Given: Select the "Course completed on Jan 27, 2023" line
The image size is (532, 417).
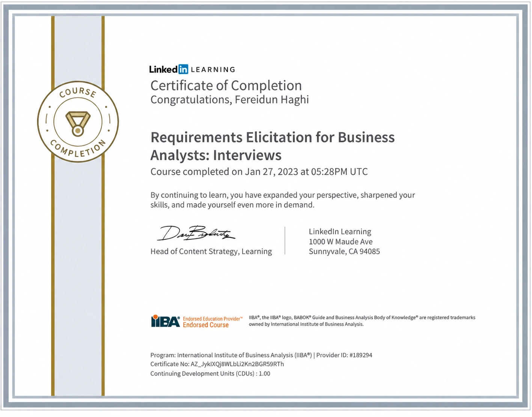Looking at the screenshot, I should pos(259,172).
